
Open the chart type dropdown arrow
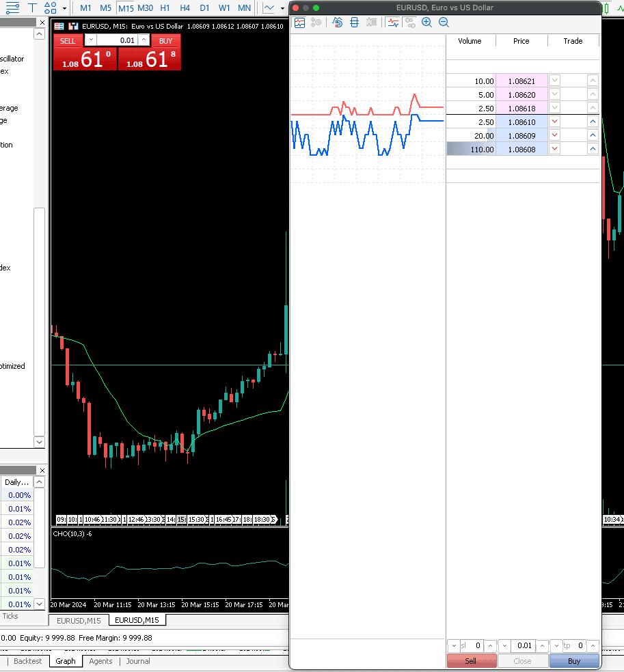click(x=282, y=8)
